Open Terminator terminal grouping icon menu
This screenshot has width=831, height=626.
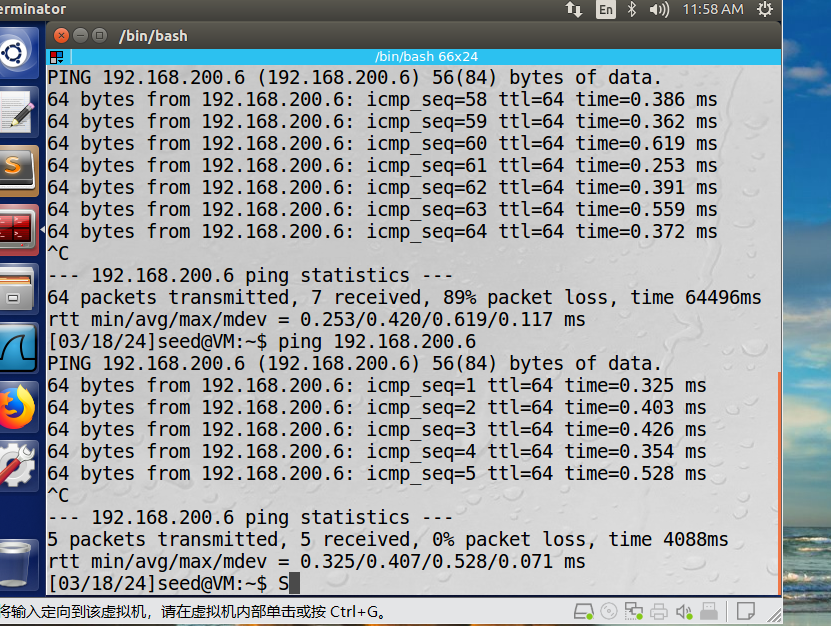[57, 57]
